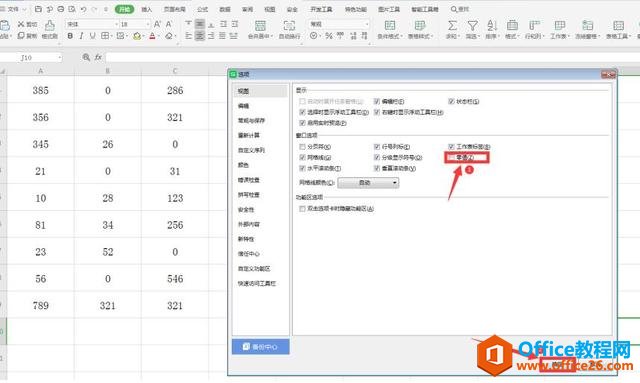Click the increase font size icon
Image resolution: width=640 pixels, height=383 pixels.
click(157, 24)
